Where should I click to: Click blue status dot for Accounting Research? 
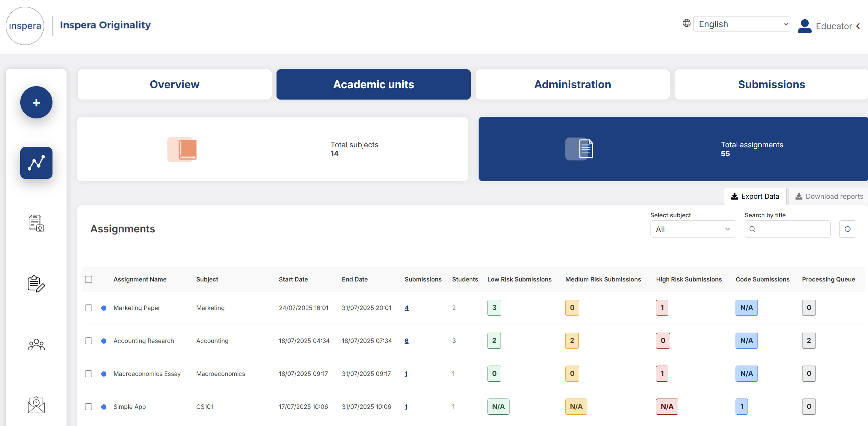click(x=104, y=341)
